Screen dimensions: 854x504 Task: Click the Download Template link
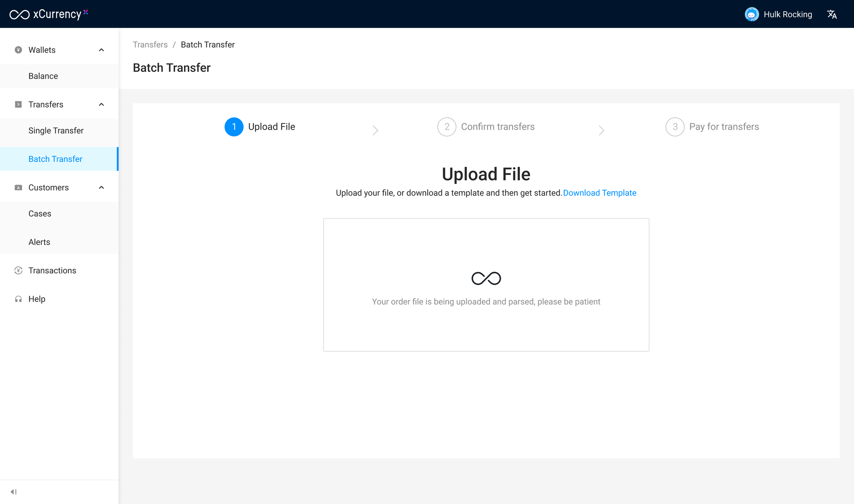(599, 193)
